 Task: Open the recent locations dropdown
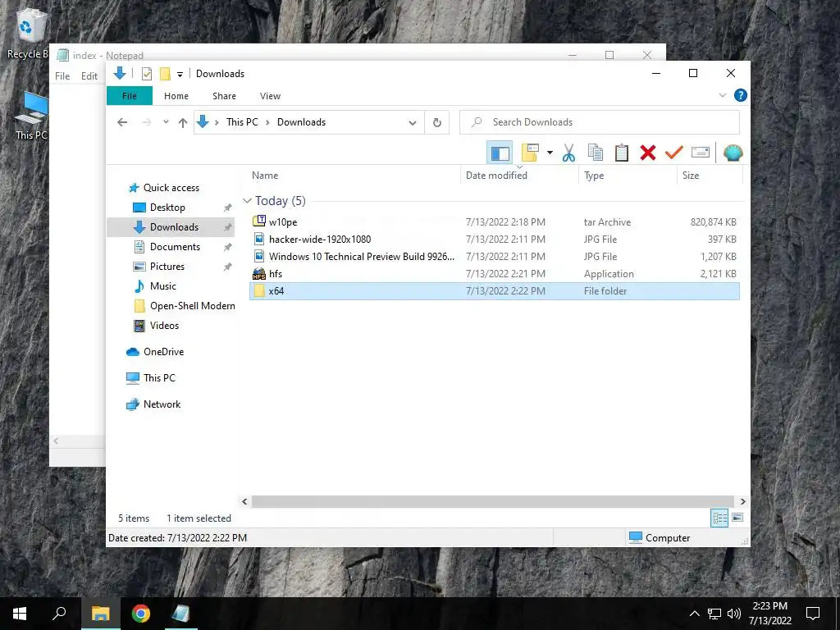point(166,122)
